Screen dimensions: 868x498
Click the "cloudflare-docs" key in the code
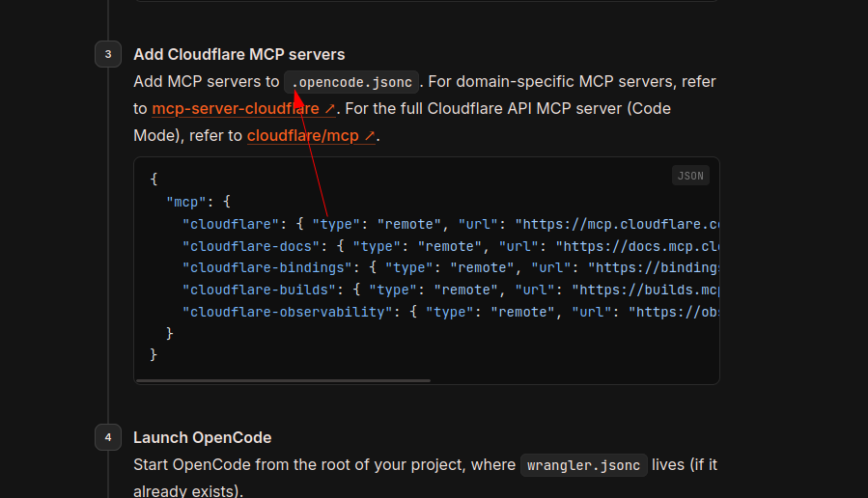[x=251, y=246]
